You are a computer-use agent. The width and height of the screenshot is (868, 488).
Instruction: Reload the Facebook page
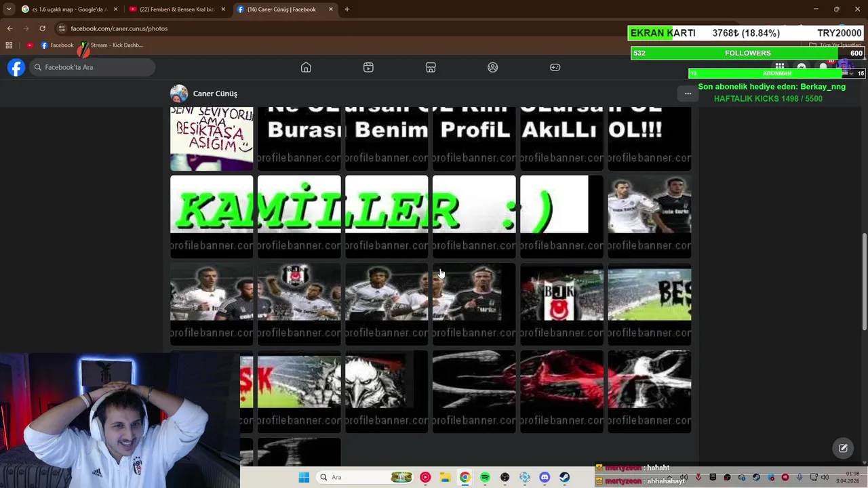coord(42,28)
